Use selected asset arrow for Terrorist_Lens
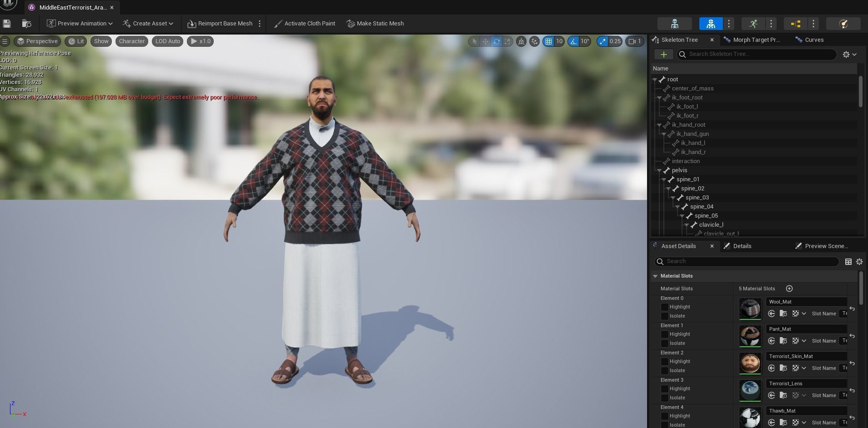 point(772,395)
